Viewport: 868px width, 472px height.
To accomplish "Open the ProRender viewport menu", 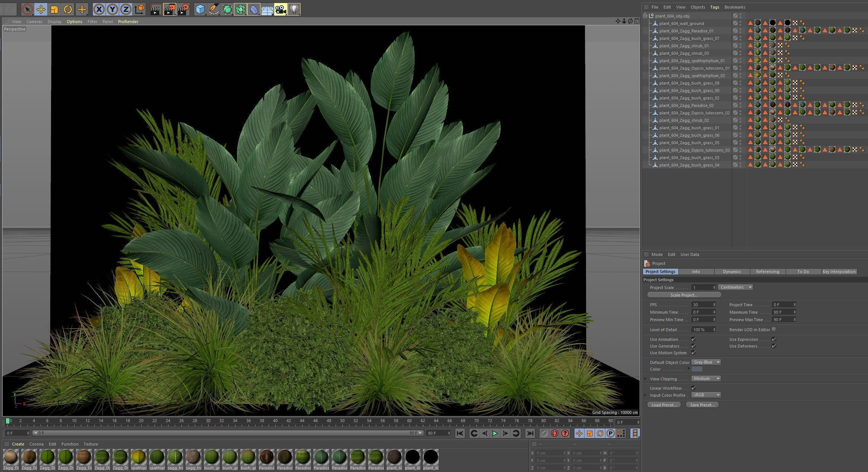I will tap(128, 22).
